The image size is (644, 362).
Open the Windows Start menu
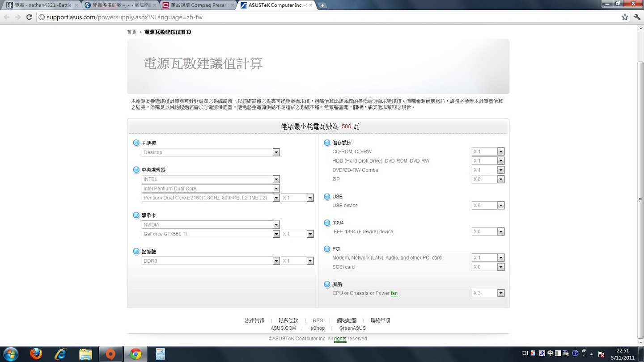pyautogui.click(x=11, y=354)
